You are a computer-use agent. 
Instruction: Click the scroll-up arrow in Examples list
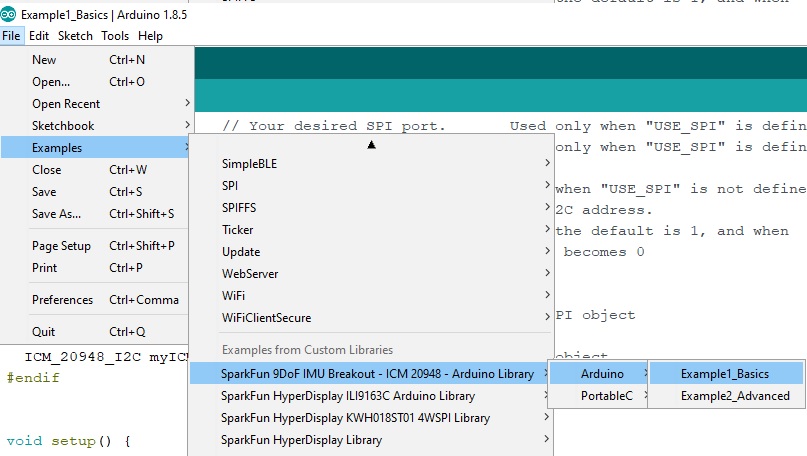[372, 145]
